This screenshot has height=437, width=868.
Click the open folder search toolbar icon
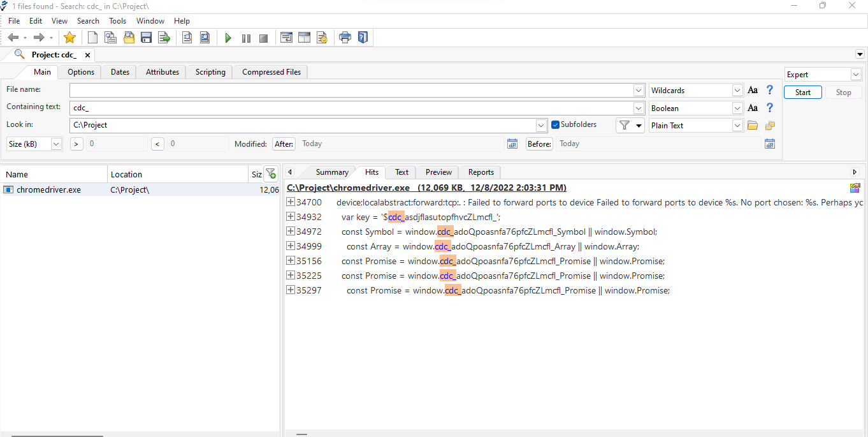[129, 38]
